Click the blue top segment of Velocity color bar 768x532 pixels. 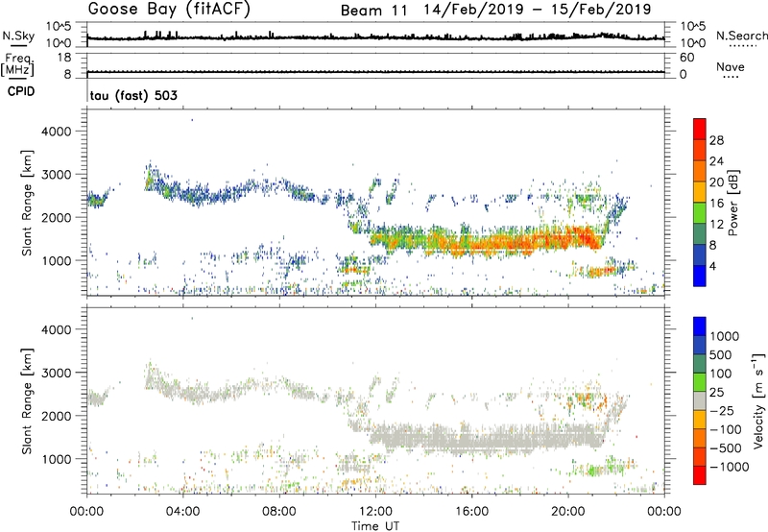701,328
